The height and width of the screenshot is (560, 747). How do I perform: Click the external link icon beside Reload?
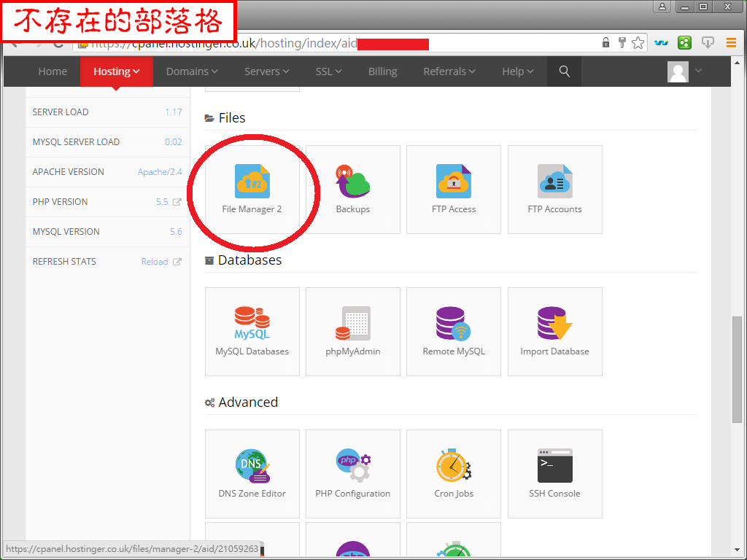tap(177, 262)
